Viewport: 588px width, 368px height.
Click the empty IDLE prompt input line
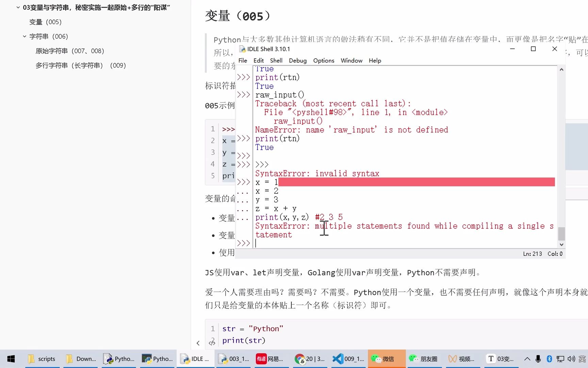405,243
